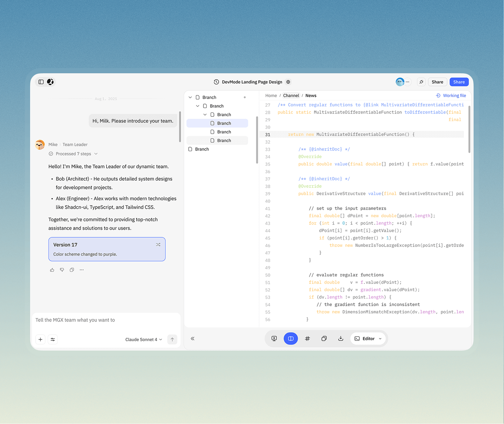This screenshot has width=504, height=424.
Task: Click the code editor vertical scrollbar
Action: coord(469,129)
